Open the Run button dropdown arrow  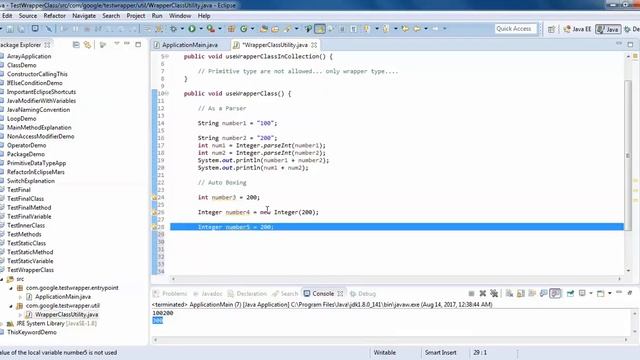200,29
